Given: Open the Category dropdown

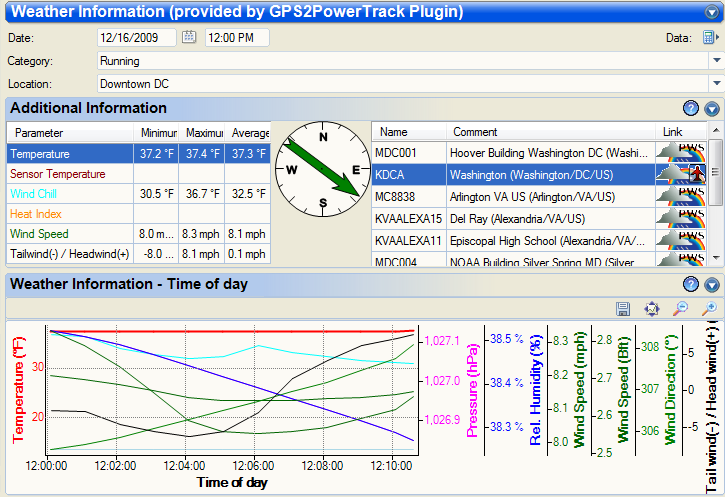Looking at the screenshot, I should [x=716, y=61].
